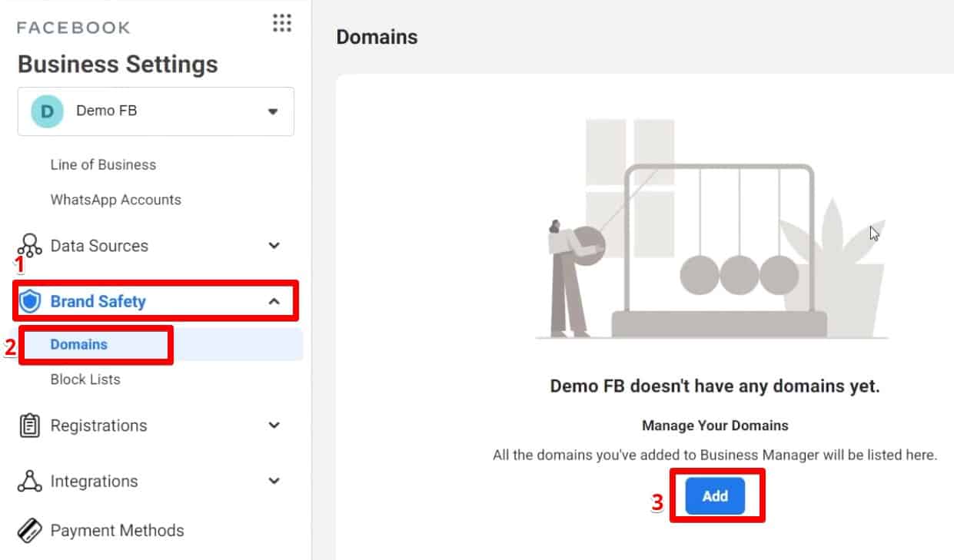Click the Demo FB avatar icon
The image size is (954, 560).
[46, 111]
